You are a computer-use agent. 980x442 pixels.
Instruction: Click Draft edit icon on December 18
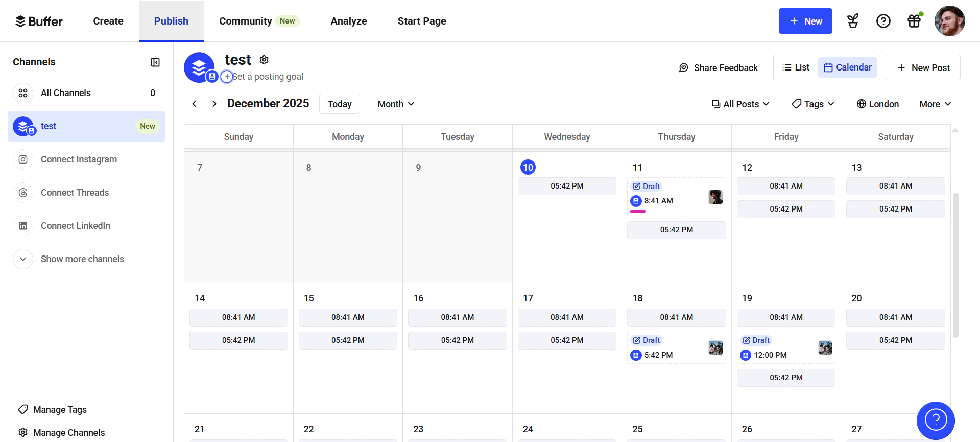pyautogui.click(x=637, y=340)
